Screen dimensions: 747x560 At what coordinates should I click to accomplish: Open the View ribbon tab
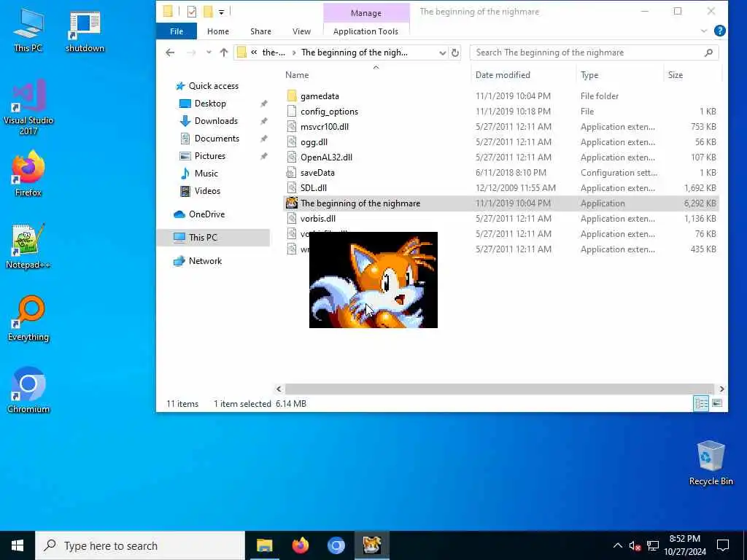tap(301, 31)
